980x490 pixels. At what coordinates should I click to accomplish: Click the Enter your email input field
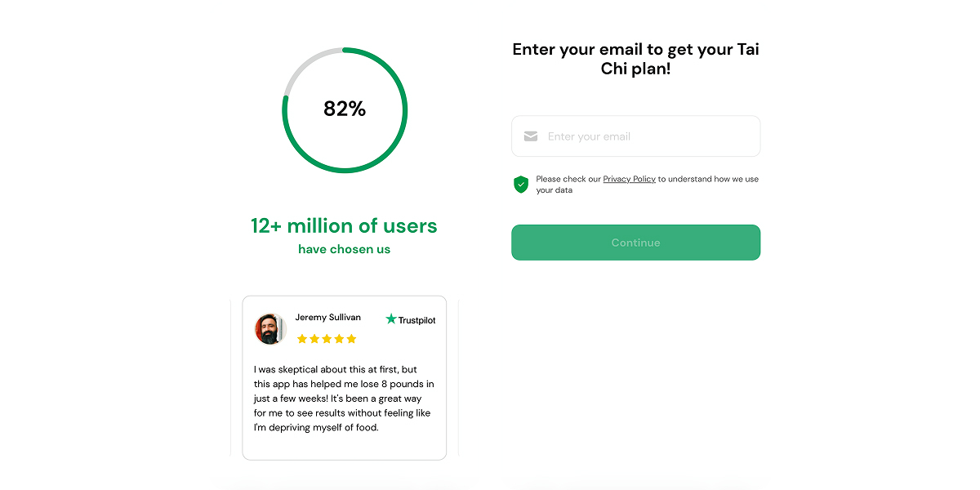click(635, 136)
